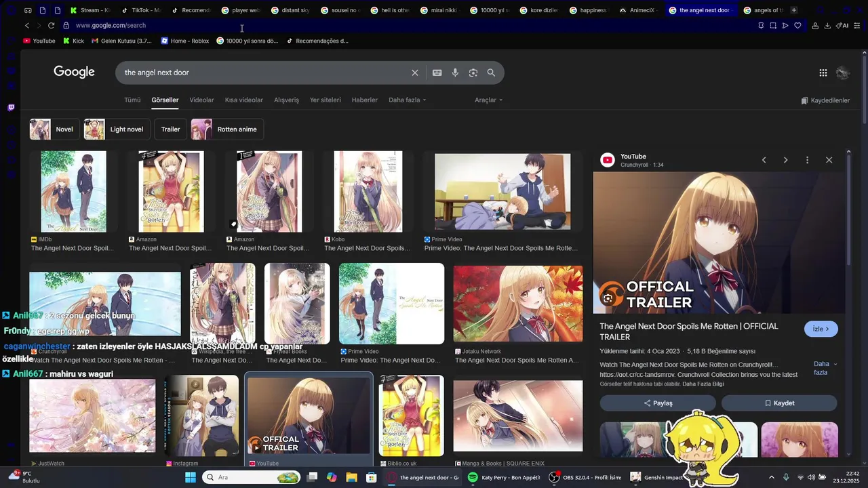
Task: Open 'Kaydedilenler' saved items link
Action: pos(825,100)
